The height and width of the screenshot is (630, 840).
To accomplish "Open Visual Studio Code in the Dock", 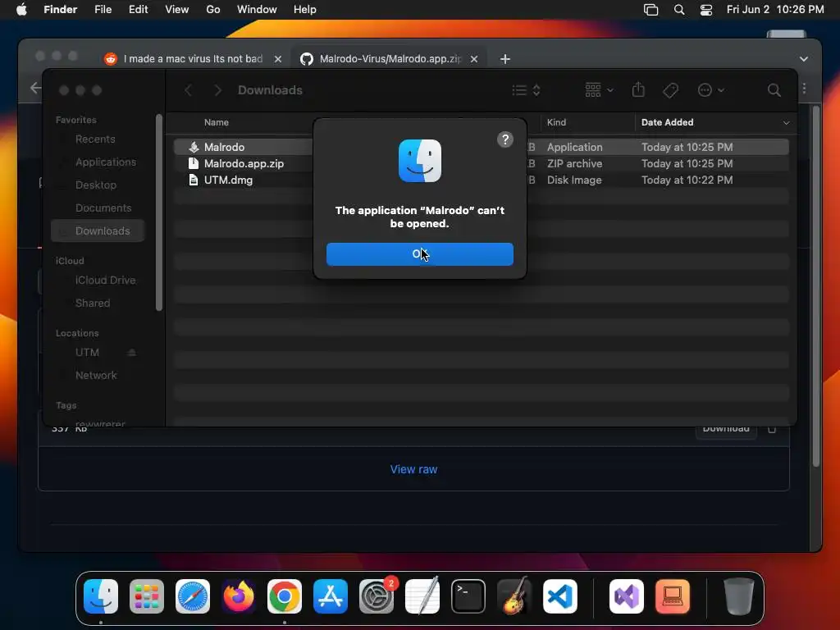I will tap(560, 596).
